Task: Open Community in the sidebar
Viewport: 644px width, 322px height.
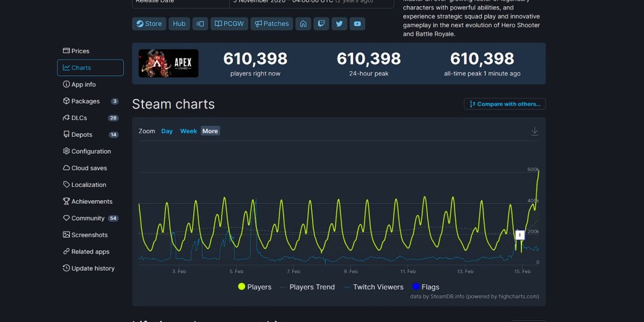Action: 90,219
